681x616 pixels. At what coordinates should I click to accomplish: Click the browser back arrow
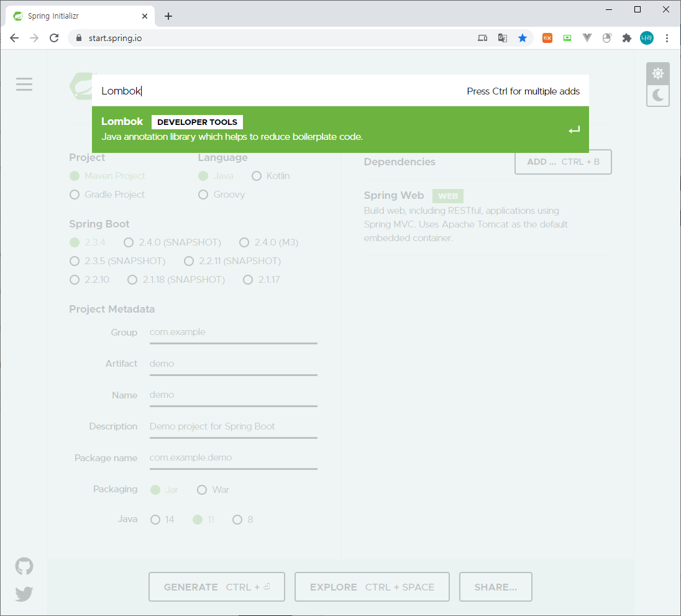[x=14, y=39]
